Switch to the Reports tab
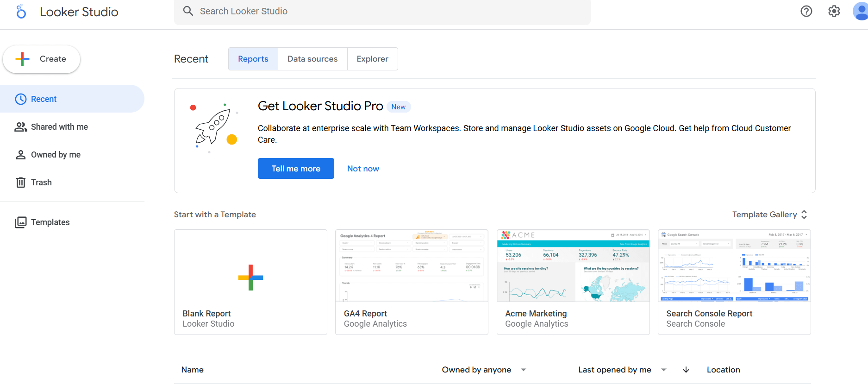The width and height of the screenshot is (868, 385). (x=253, y=59)
